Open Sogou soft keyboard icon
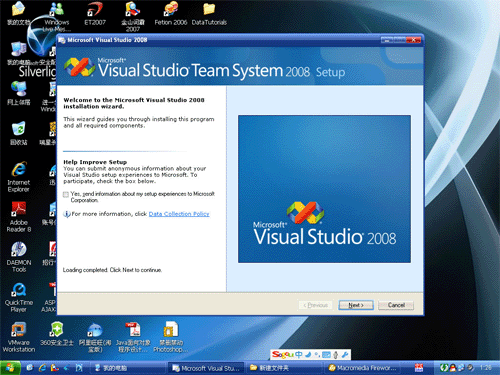The image size is (500, 375). point(326,355)
